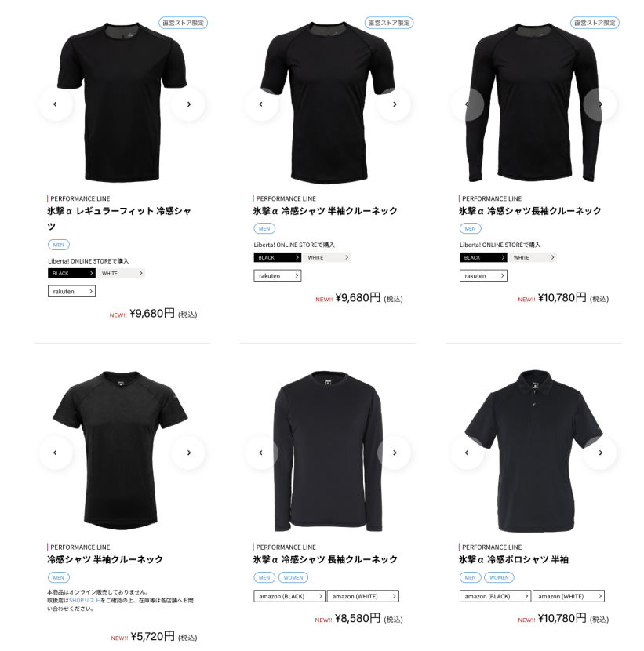Show next image of 氷撃α レギュラーフィット shirt
This screenshot has height=651, width=644.
[x=188, y=104]
